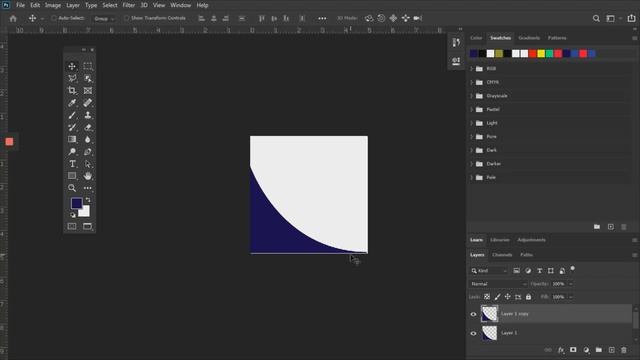Image resolution: width=640 pixels, height=360 pixels.
Task: Add a layer mask
Action: [x=573, y=350]
